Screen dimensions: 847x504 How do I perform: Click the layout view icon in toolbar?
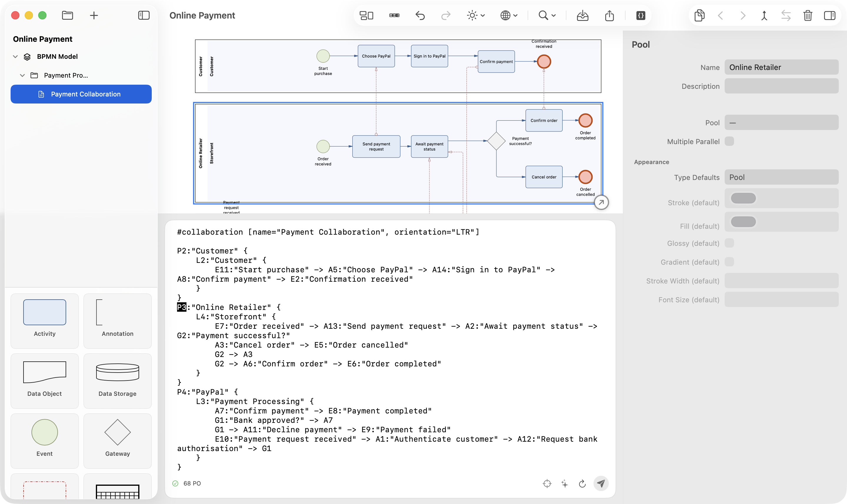[366, 15]
